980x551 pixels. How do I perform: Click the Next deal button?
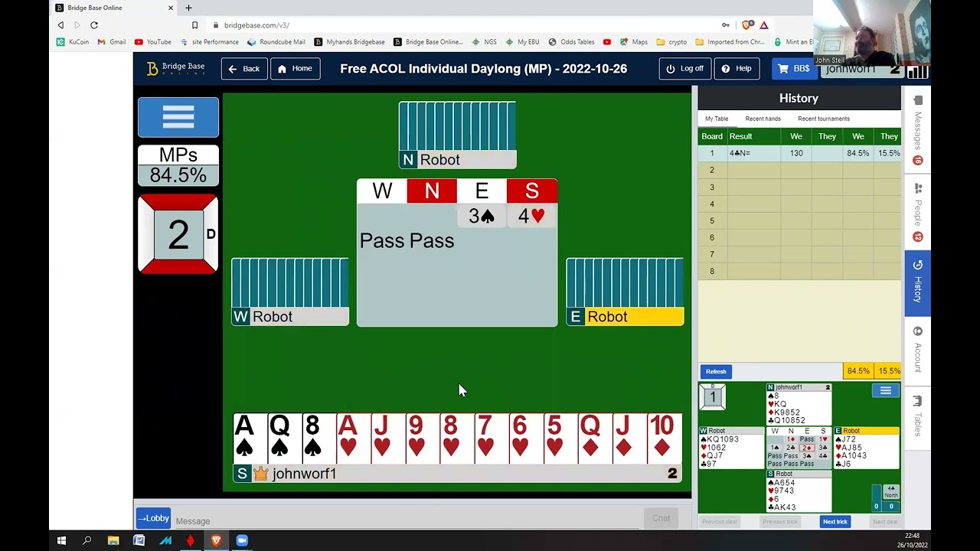pyautogui.click(x=885, y=522)
